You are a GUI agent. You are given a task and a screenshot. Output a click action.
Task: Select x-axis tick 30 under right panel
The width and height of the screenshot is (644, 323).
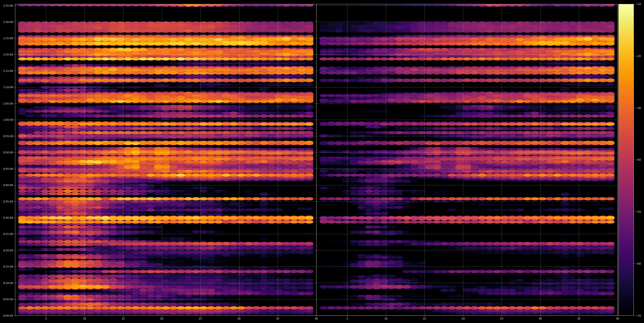pos(541,319)
